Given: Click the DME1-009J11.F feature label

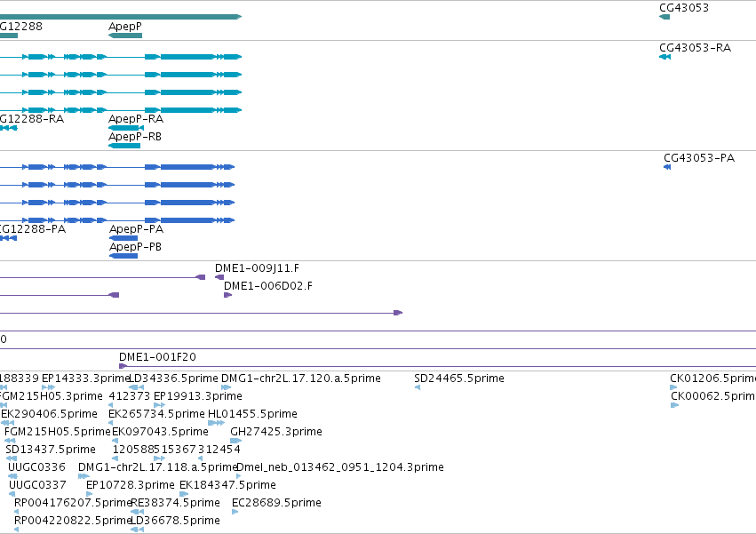Looking at the screenshot, I should pyautogui.click(x=257, y=268).
